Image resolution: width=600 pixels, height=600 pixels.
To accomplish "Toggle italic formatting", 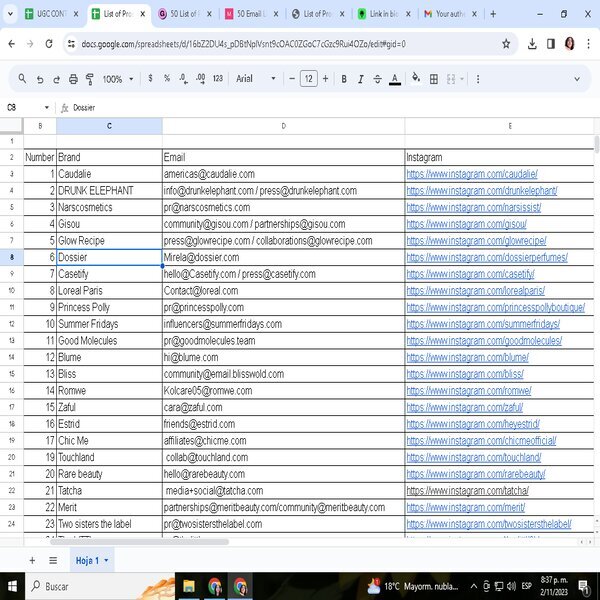I will [x=360, y=79].
